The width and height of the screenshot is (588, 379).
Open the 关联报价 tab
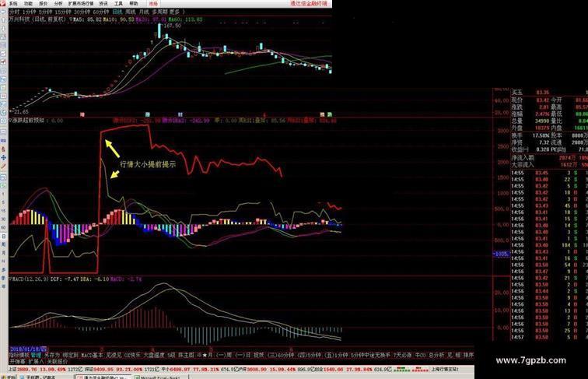[x=58, y=362]
